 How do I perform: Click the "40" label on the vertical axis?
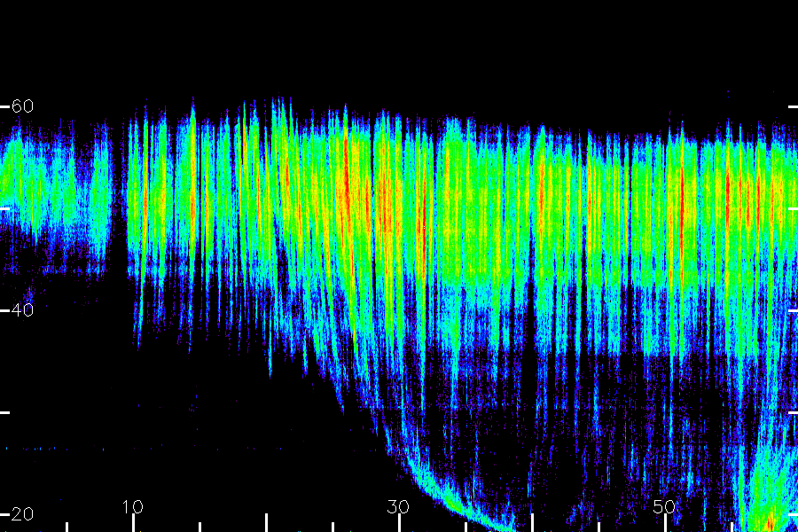click(22, 310)
